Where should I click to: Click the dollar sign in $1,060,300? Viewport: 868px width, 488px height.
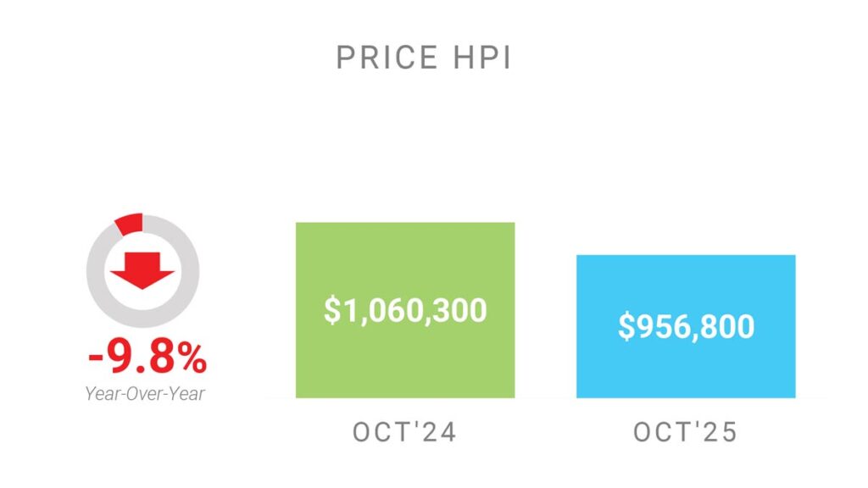click(331, 310)
